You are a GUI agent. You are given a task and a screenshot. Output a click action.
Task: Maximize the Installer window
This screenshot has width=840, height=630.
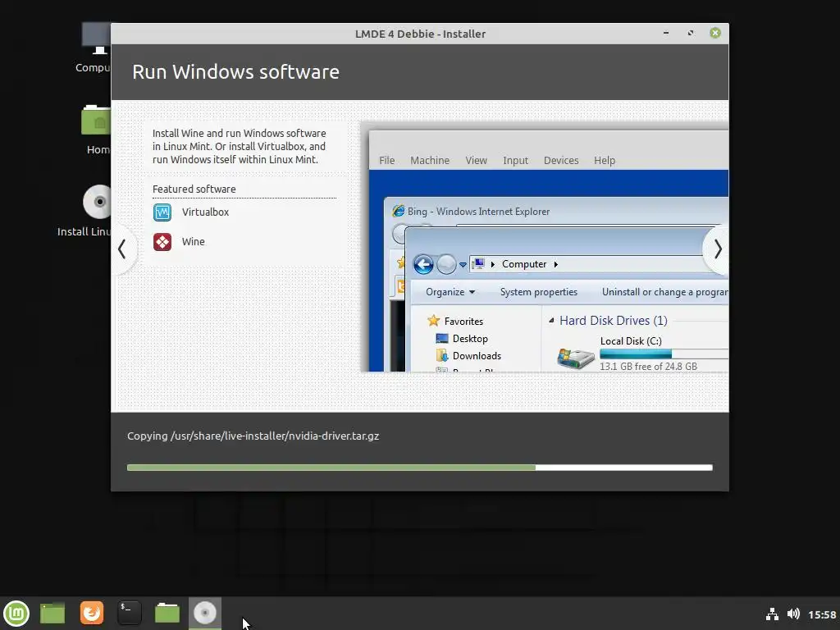click(691, 33)
